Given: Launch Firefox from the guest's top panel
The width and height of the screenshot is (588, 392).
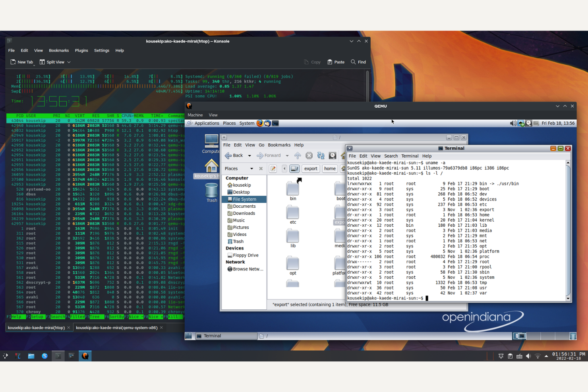Looking at the screenshot, I should coord(260,123).
